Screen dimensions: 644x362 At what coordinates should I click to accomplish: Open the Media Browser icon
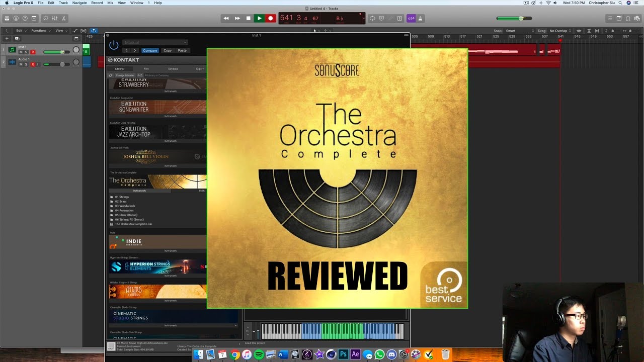[x=637, y=18]
